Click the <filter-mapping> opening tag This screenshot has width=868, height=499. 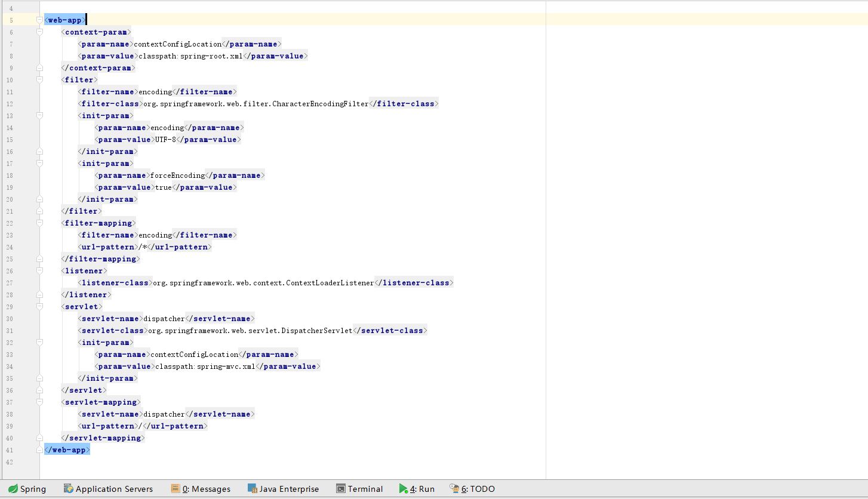click(99, 223)
